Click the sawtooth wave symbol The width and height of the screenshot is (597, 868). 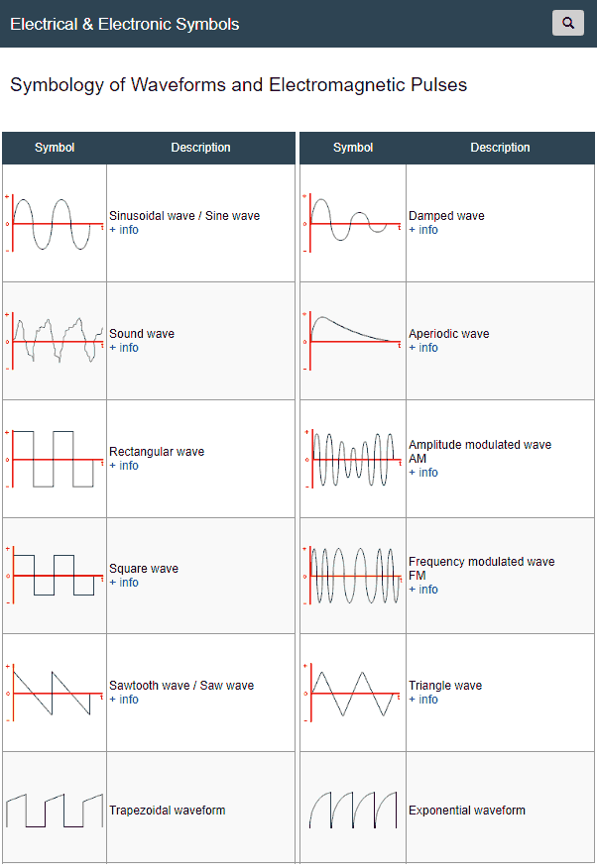click(55, 693)
